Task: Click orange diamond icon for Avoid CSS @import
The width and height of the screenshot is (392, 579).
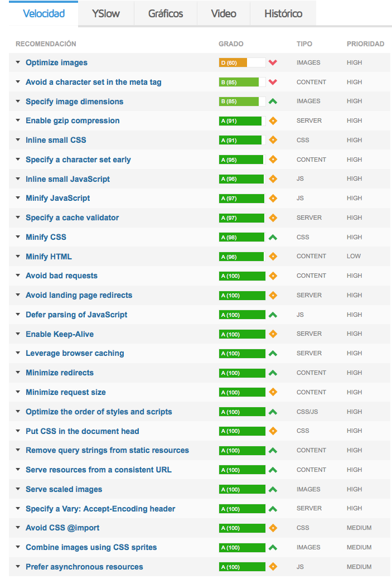Action: pyautogui.click(x=273, y=528)
